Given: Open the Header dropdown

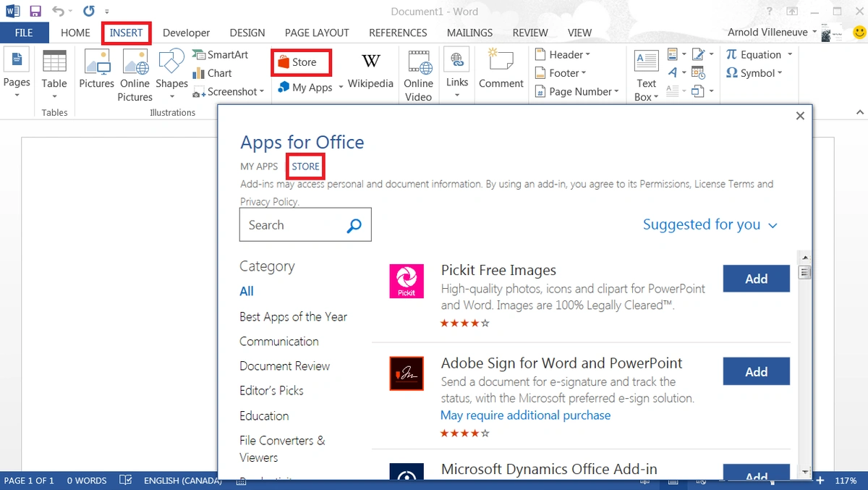Looking at the screenshot, I should [x=562, y=54].
